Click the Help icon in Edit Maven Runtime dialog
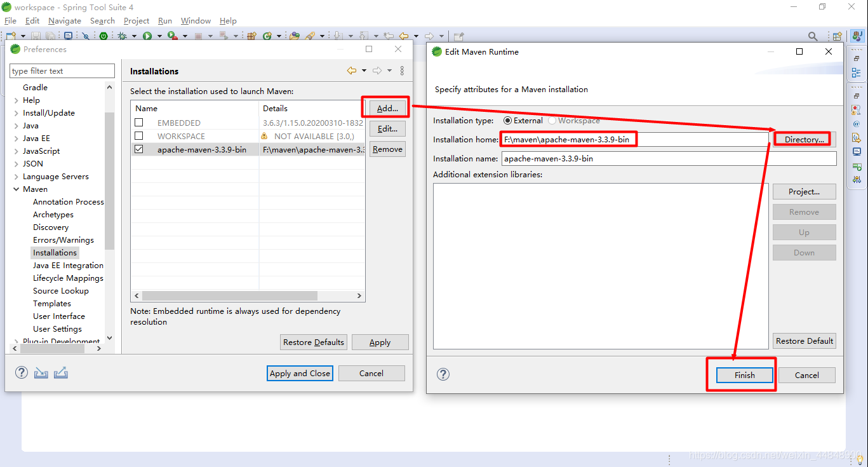 click(x=443, y=374)
